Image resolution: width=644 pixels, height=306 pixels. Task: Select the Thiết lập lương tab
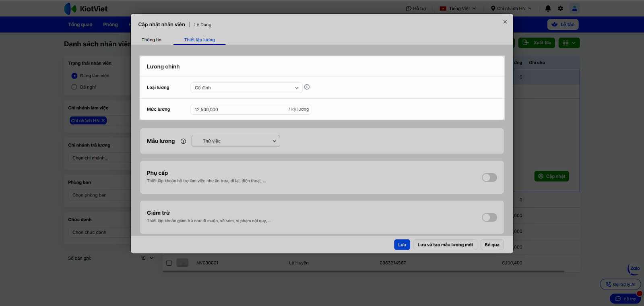(199, 40)
